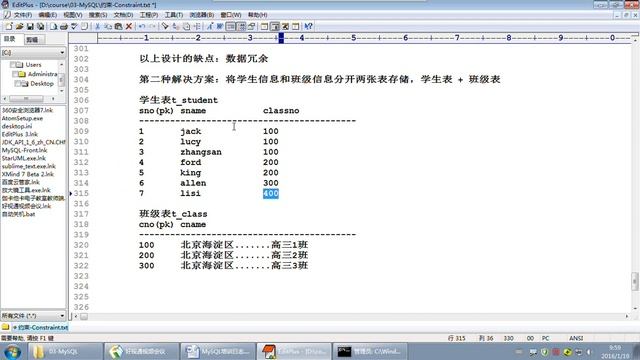Toggle the pressed Output Window toolbar button
This screenshot has width=640, height=360.
[x=275, y=27]
